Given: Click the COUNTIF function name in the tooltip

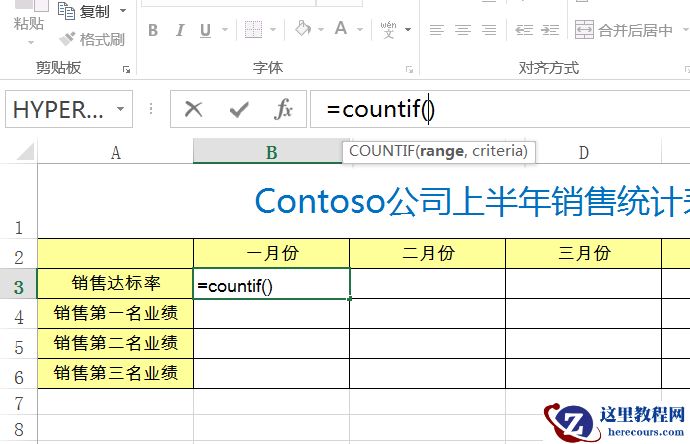Looking at the screenshot, I should pos(382,151).
